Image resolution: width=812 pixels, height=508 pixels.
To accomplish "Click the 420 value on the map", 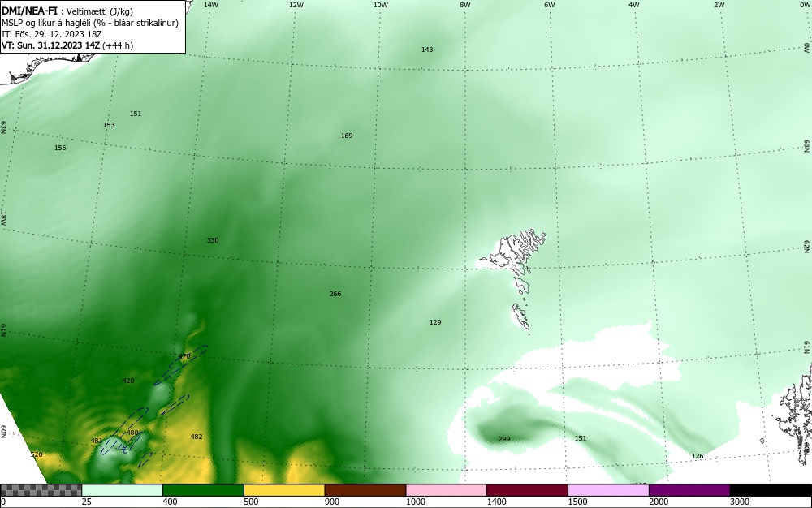I will click(x=128, y=381).
